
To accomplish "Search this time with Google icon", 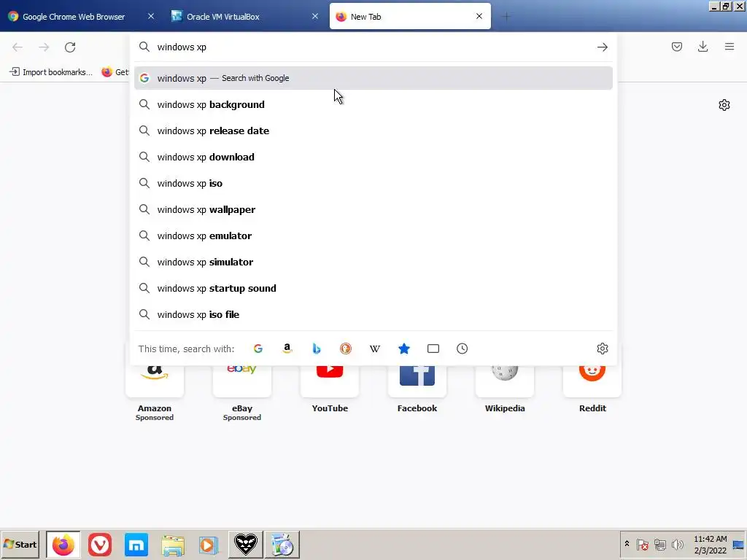I will pos(258,349).
